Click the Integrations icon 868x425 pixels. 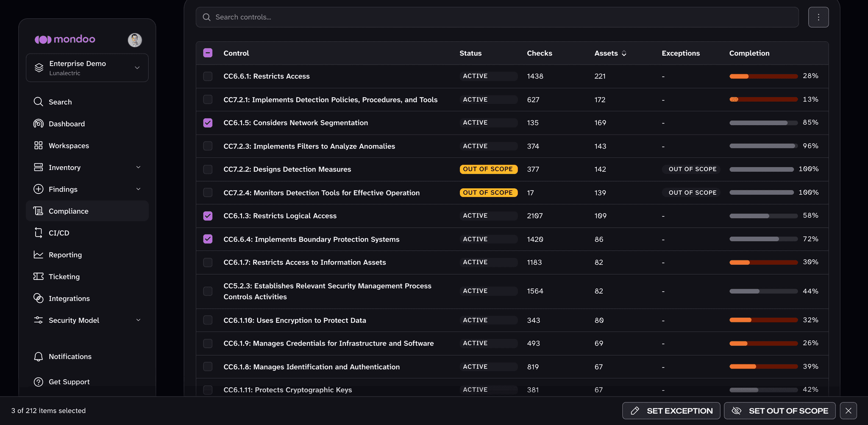[x=39, y=298]
